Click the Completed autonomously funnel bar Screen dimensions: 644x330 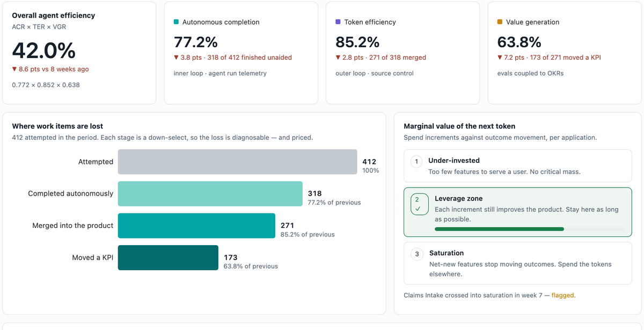click(x=210, y=194)
